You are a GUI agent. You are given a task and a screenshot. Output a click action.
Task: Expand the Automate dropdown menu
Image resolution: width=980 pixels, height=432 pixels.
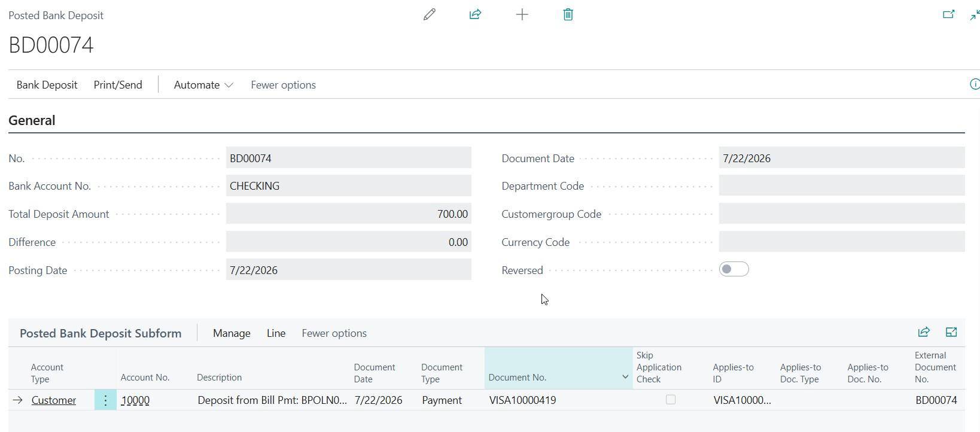pyautogui.click(x=203, y=85)
